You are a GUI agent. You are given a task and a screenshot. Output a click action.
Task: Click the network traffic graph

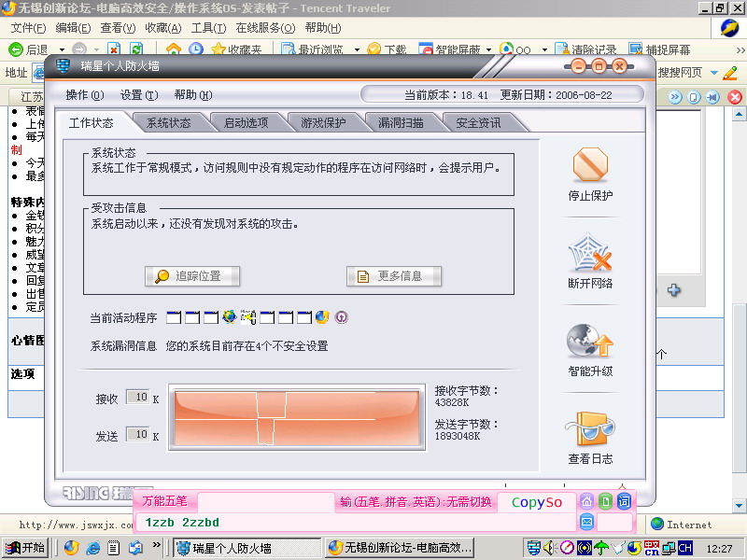tap(297, 417)
